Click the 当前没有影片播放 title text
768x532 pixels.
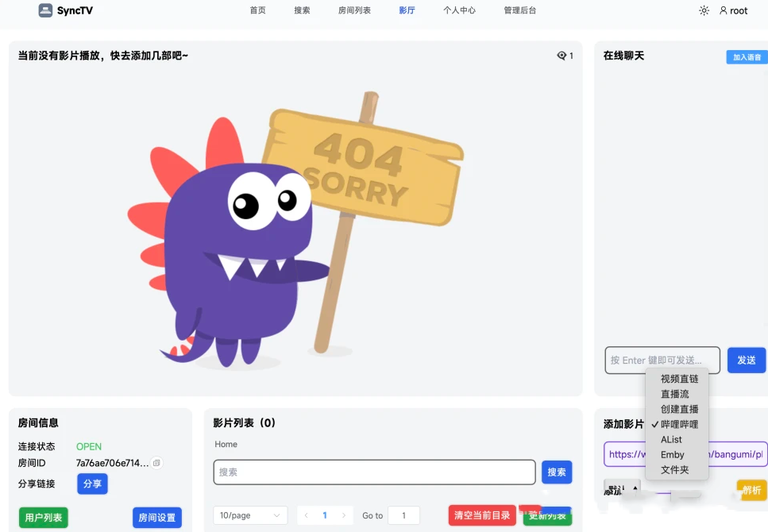(103, 56)
